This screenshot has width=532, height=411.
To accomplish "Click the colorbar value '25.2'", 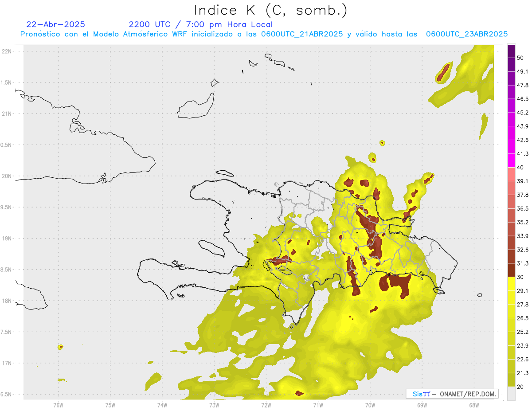I will tap(523, 332).
